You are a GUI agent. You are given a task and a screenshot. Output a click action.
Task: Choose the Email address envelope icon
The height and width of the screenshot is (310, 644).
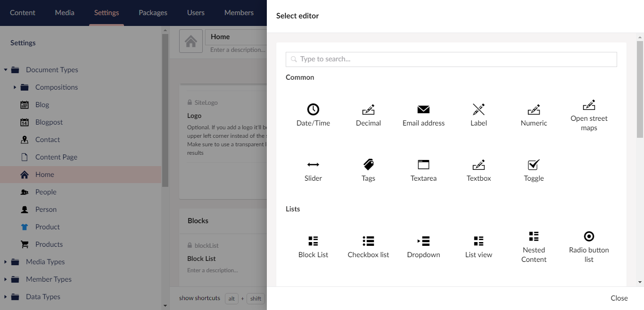tap(423, 109)
